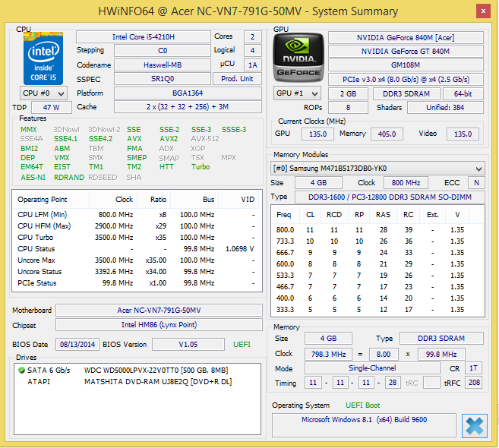Screen dimensions: 499x448
Task: Click the BIOS version V1.05 field
Action: click(188, 344)
